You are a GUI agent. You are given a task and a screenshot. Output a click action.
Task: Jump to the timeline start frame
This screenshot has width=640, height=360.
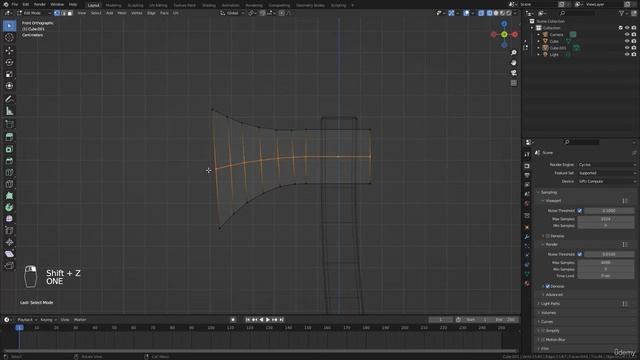[247, 320]
